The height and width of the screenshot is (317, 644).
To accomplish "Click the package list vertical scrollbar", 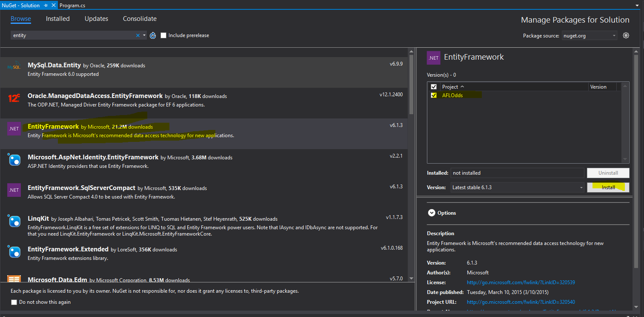I will (x=411, y=170).
